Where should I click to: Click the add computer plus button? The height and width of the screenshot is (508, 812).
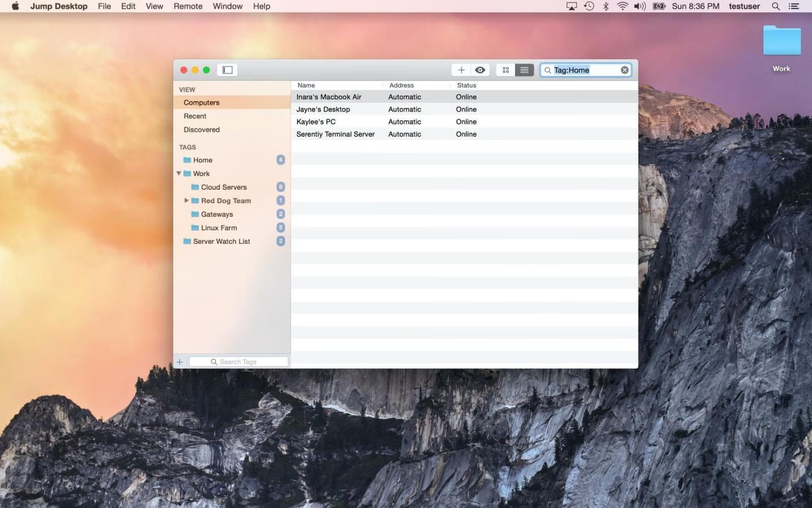[461, 70]
